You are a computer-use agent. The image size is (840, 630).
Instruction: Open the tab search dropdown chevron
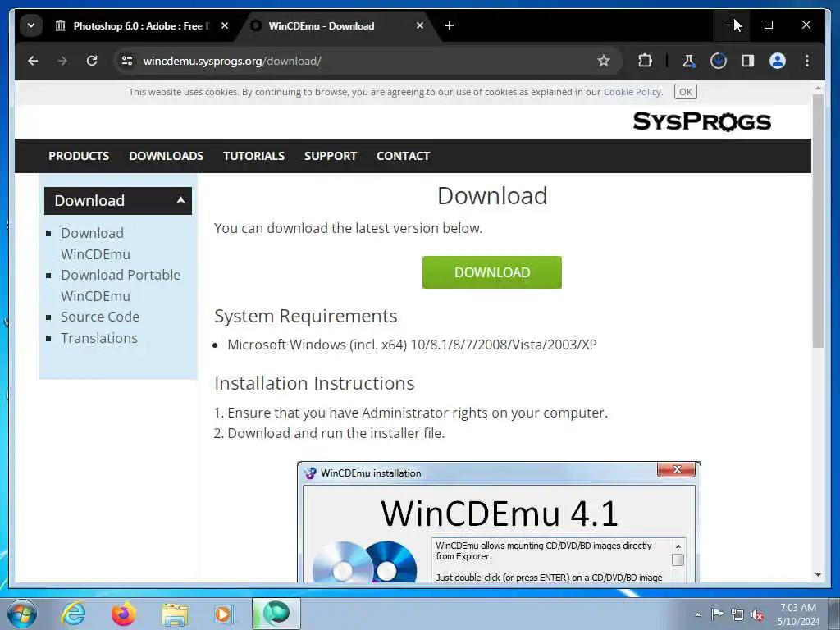click(31, 25)
